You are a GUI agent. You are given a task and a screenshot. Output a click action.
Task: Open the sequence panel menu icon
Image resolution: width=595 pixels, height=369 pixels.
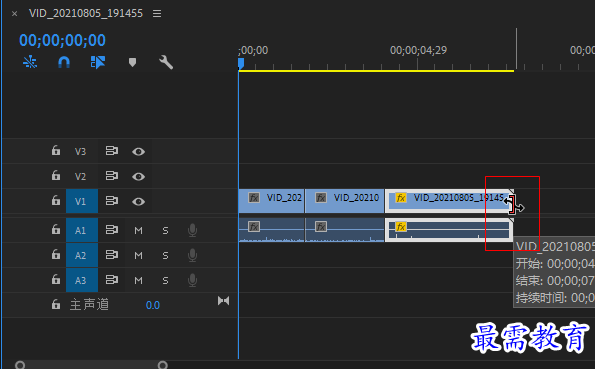[157, 14]
